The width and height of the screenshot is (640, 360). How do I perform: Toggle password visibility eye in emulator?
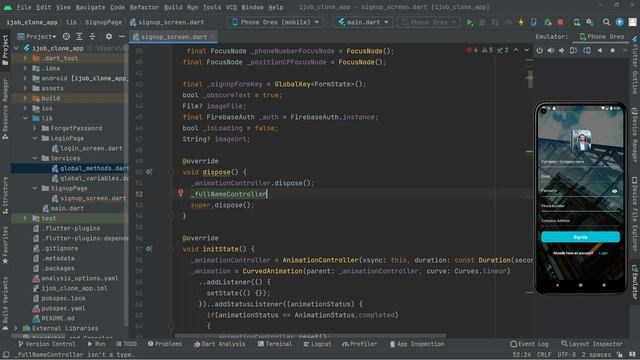(x=614, y=191)
